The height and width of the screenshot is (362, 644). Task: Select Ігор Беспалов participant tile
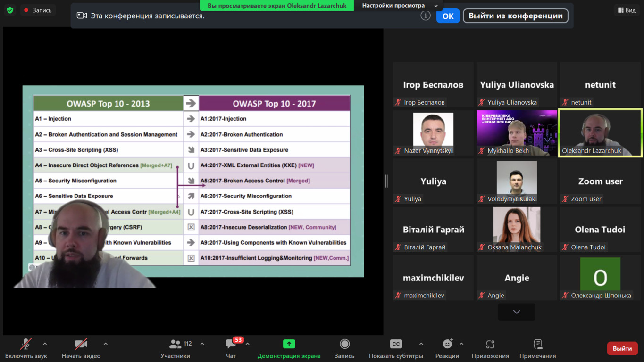[x=433, y=85]
